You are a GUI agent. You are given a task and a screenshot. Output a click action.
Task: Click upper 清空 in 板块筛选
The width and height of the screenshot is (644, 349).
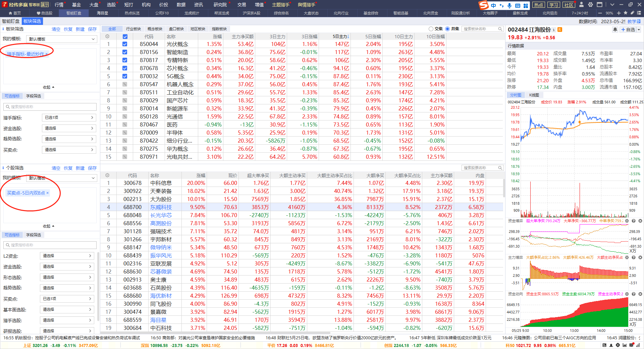pyautogui.click(x=56, y=29)
